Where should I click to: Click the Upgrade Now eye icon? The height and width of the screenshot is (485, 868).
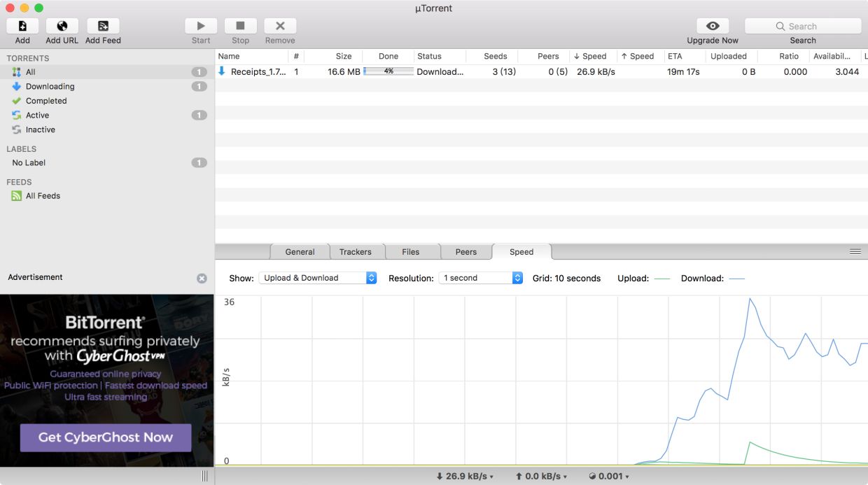713,26
